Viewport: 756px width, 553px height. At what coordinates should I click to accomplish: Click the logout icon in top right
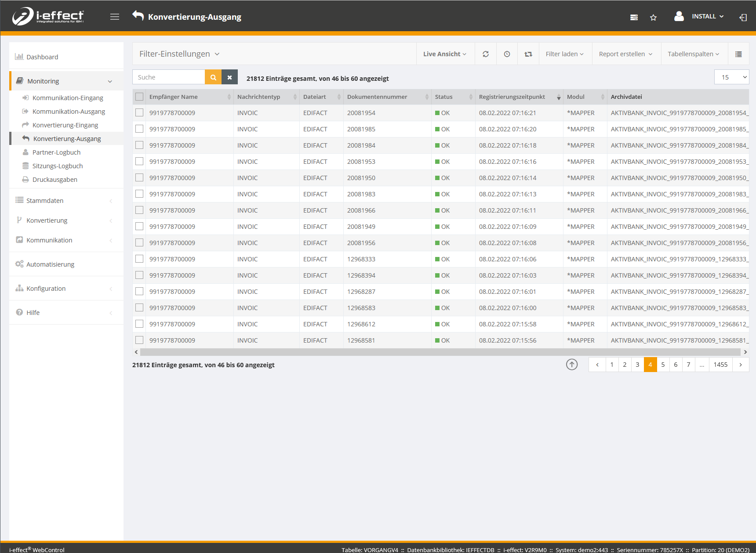[x=743, y=18]
